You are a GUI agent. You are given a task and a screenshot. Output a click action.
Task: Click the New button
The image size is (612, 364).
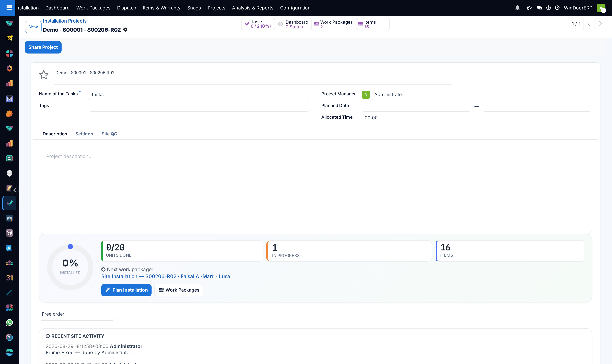click(x=33, y=27)
